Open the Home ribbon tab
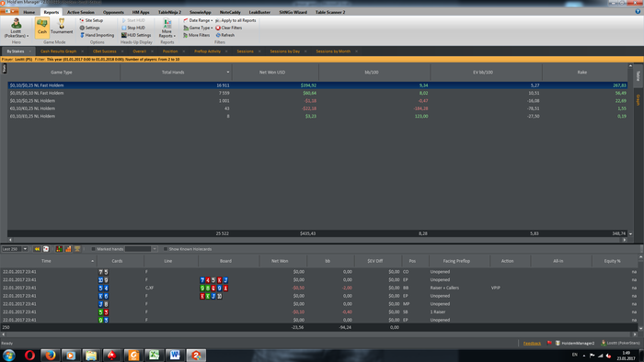This screenshot has height=362, width=644. (x=29, y=12)
